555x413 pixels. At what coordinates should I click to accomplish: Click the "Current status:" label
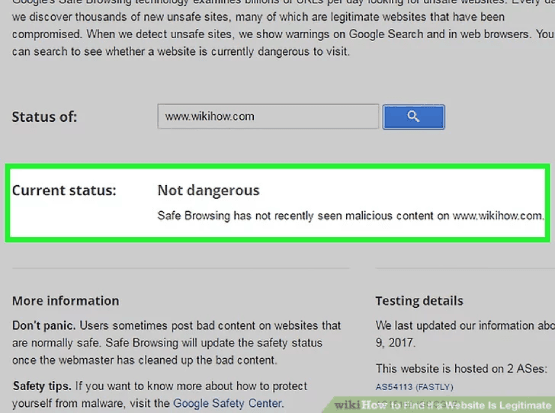click(x=64, y=190)
